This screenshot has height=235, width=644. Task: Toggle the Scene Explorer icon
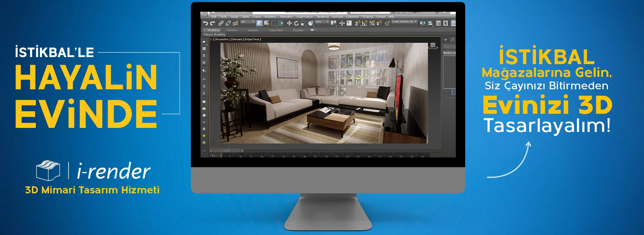[438, 23]
